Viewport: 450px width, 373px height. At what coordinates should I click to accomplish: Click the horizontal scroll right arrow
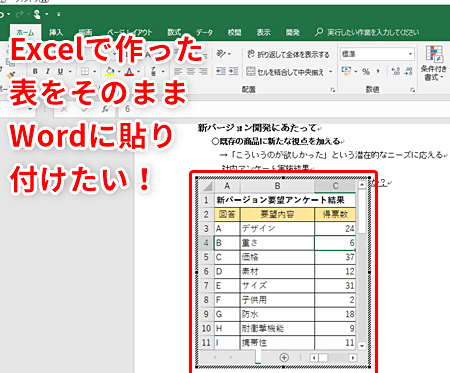pyautogui.click(x=353, y=358)
